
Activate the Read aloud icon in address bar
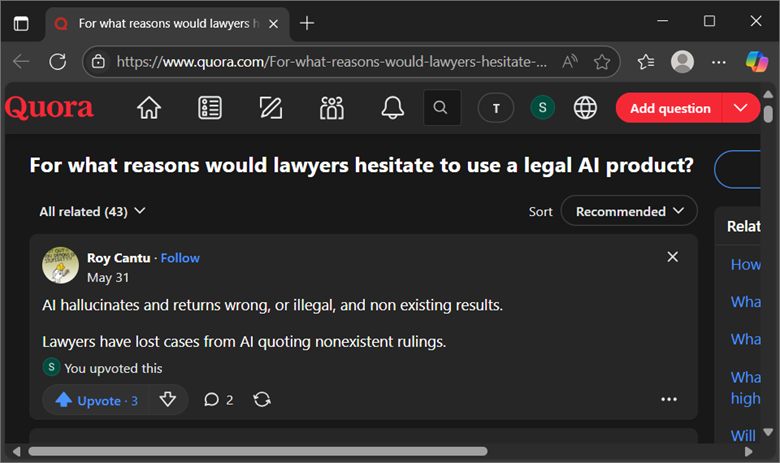click(x=570, y=62)
